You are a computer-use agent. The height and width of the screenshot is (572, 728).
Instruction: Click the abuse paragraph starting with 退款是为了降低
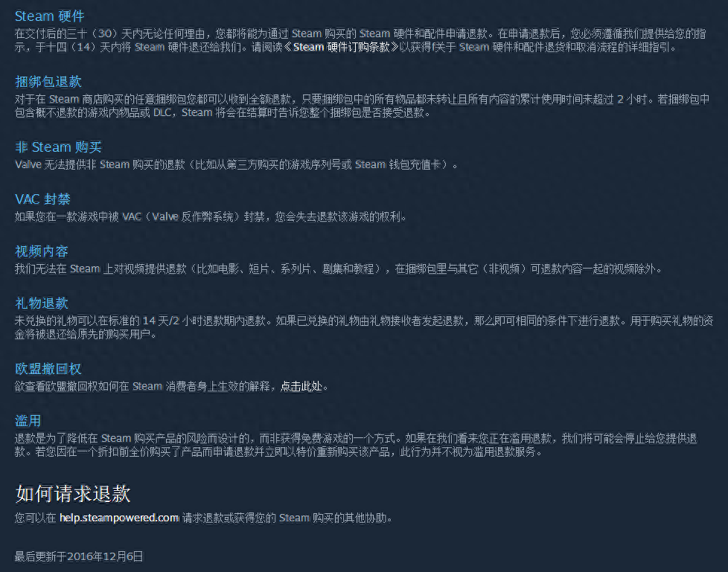click(x=356, y=445)
